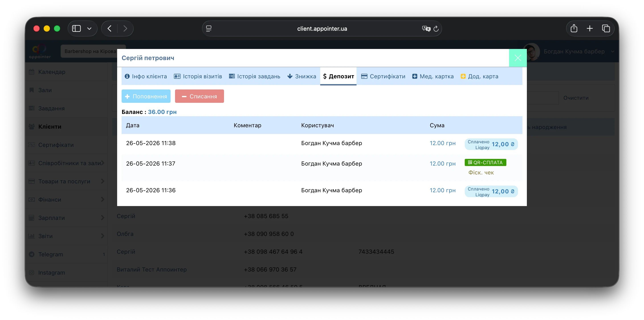644x320 pixels.
Task: Open client Виталий Тест Аппоинтер row
Action: (x=151, y=269)
